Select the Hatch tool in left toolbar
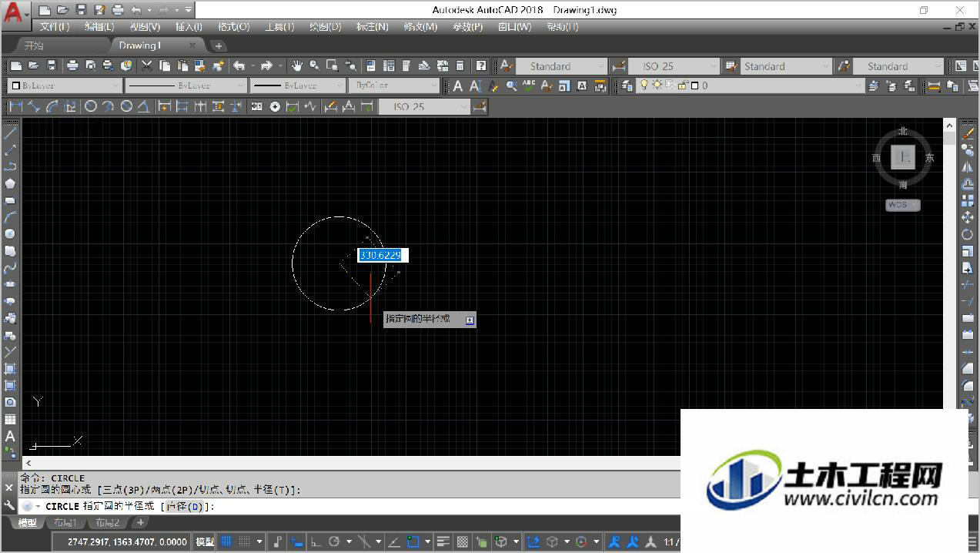The height and width of the screenshot is (553, 980). point(10,369)
